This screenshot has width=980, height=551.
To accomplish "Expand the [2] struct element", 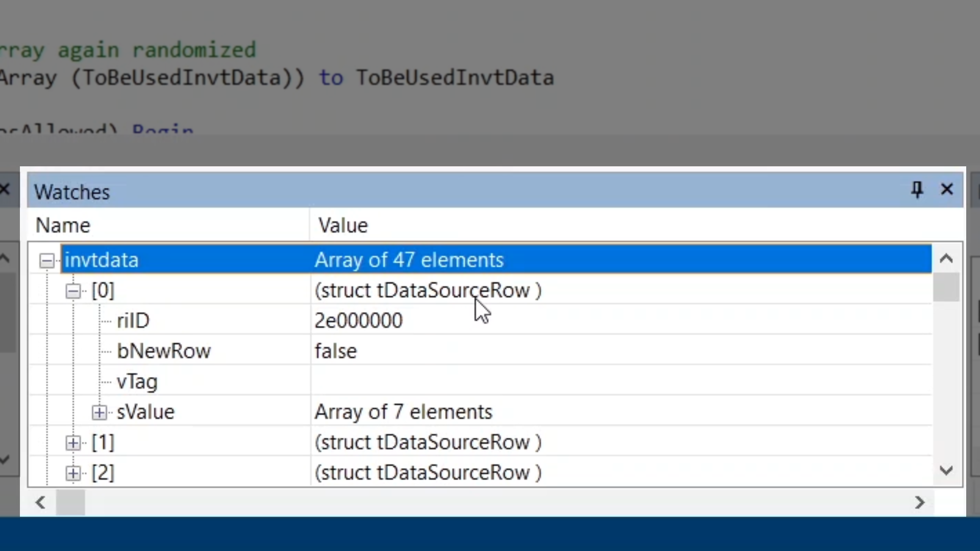I will coord(73,473).
